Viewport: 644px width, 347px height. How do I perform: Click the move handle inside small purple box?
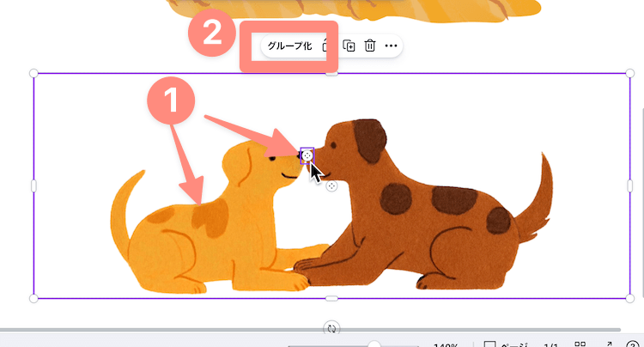point(307,155)
